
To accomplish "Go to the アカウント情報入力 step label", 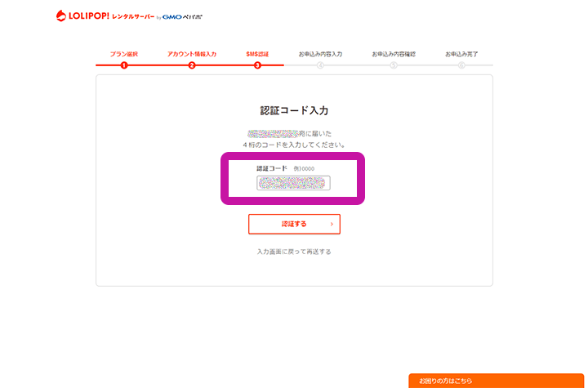I will (x=192, y=54).
